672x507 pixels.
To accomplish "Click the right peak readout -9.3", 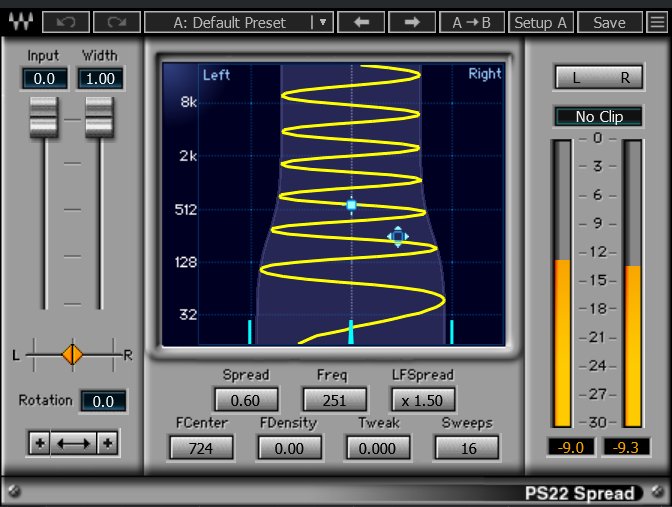I will pyautogui.click(x=626, y=447).
